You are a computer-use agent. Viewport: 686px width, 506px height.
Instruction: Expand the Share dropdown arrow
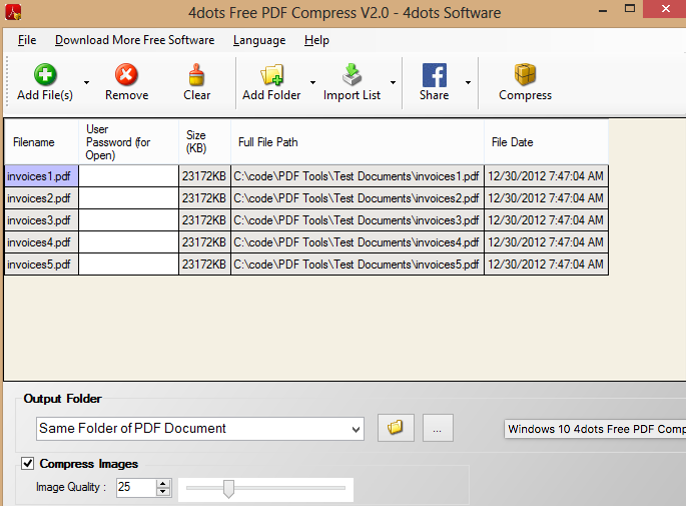[x=468, y=83]
